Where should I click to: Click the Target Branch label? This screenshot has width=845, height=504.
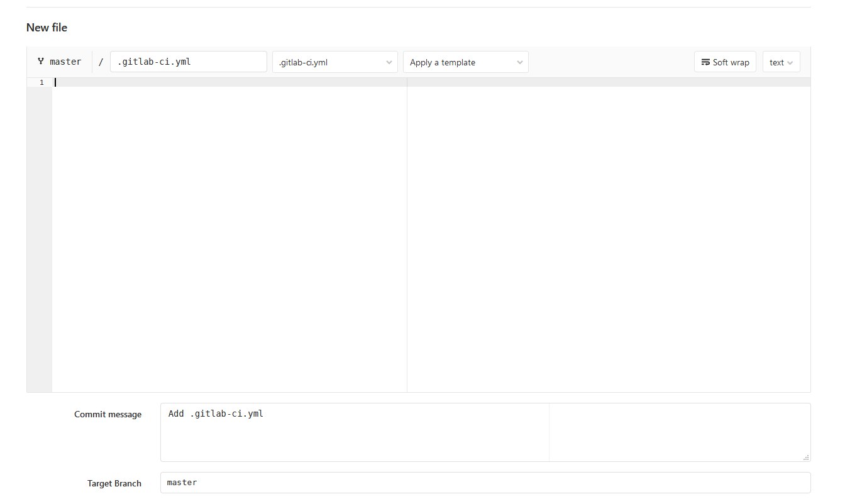click(x=114, y=483)
